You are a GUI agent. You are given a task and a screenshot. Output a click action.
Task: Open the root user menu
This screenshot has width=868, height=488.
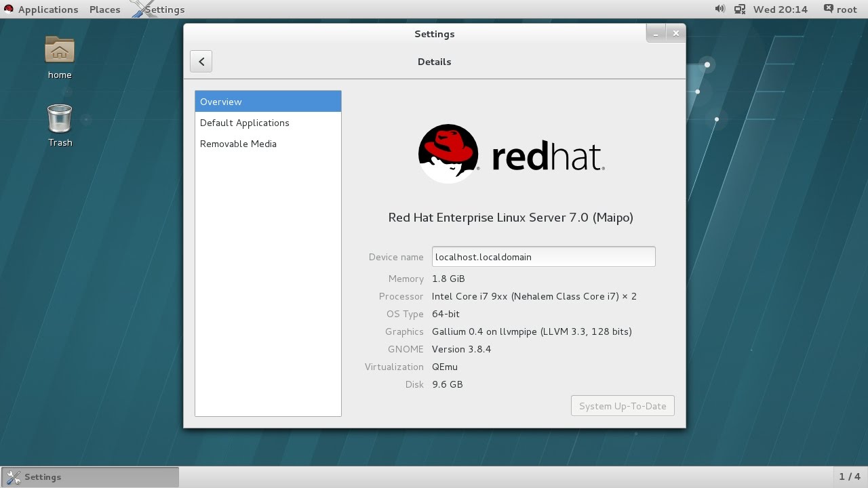[847, 9]
